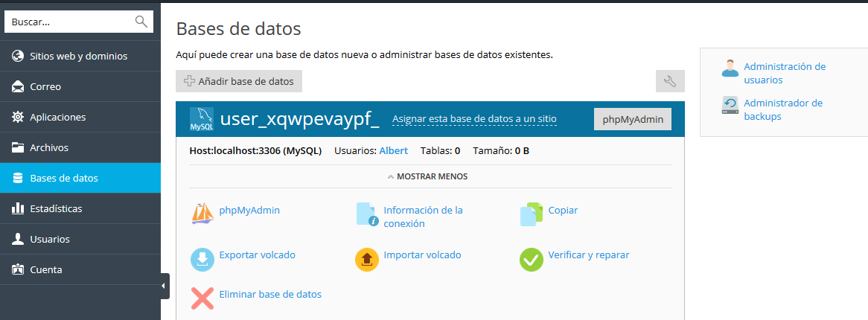
Task: Open Sitios web y dominios menu
Action: point(79,56)
